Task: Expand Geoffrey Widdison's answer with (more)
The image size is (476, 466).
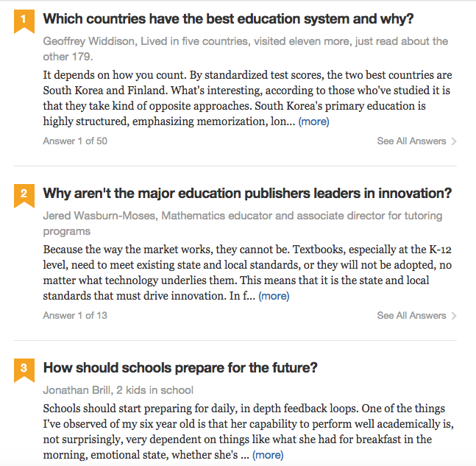Action: tap(313, 121)
